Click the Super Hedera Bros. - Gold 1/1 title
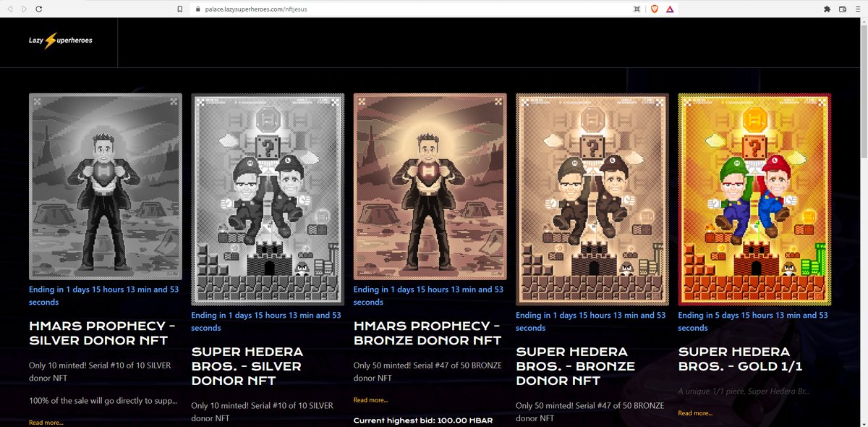The width and height of the screenshot is (868, 427). (740, 359)
